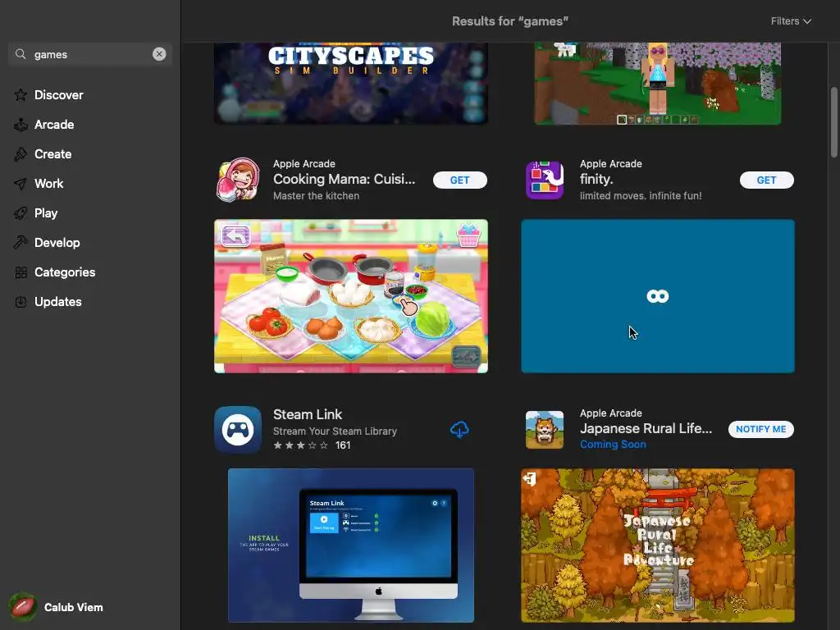Open the Cityscapes Sim Builder preview image
The height and width of the screenshot is (630, 840).
pyautogui.click(x=351, y=83)
